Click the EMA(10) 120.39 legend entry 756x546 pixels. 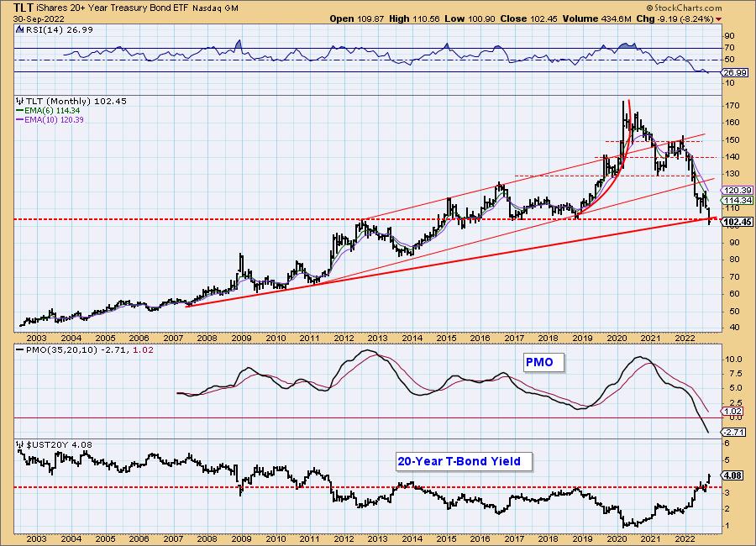coord(50,119)
